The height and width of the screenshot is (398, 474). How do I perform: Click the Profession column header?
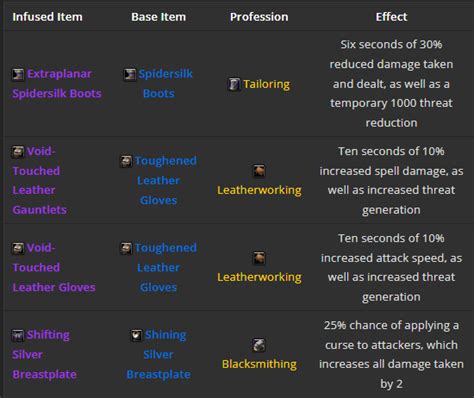coord(259,17)
